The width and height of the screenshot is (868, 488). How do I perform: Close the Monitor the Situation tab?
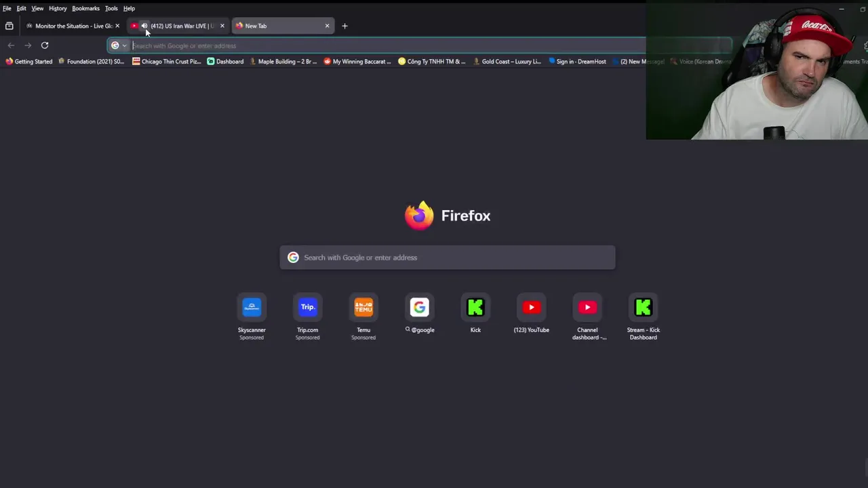point(117,26)
